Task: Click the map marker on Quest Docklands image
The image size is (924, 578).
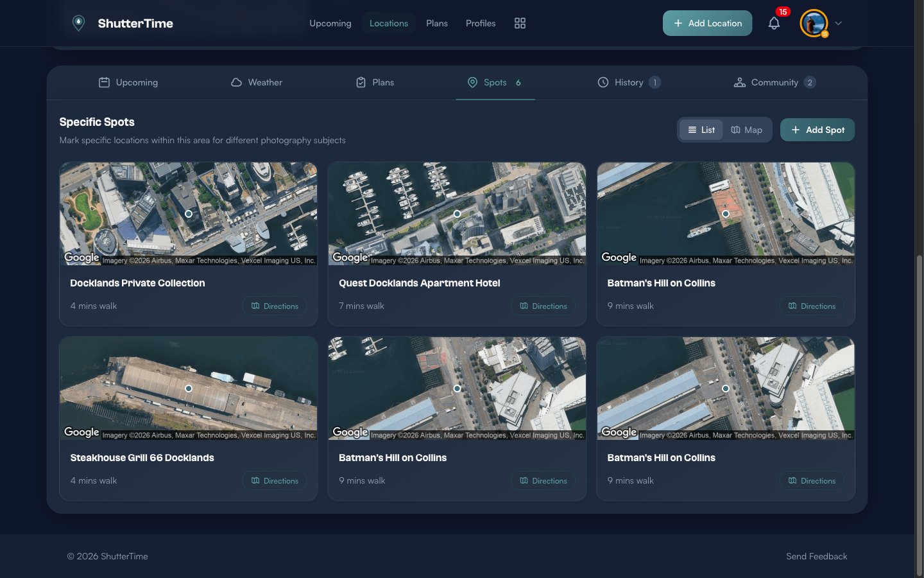Action: [457, 214]
